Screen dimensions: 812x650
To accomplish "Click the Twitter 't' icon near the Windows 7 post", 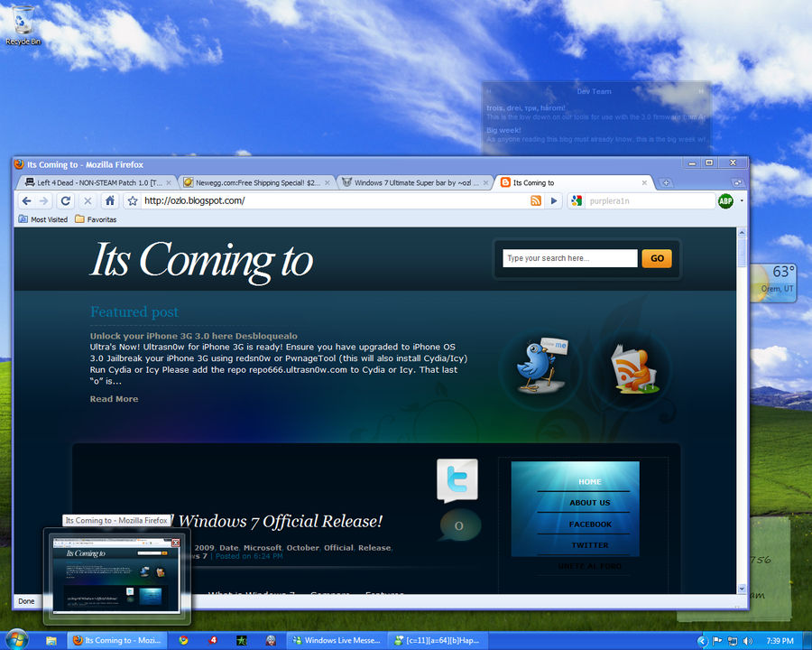I will 457,479.
